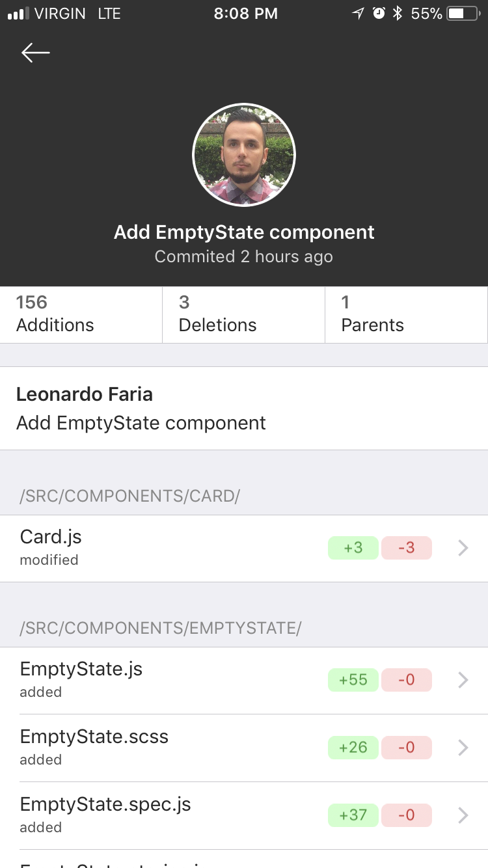Screen dimensions: 488x868
Task: Expand Card.js using its chevron arrow
Action: [x=463, y=549]
